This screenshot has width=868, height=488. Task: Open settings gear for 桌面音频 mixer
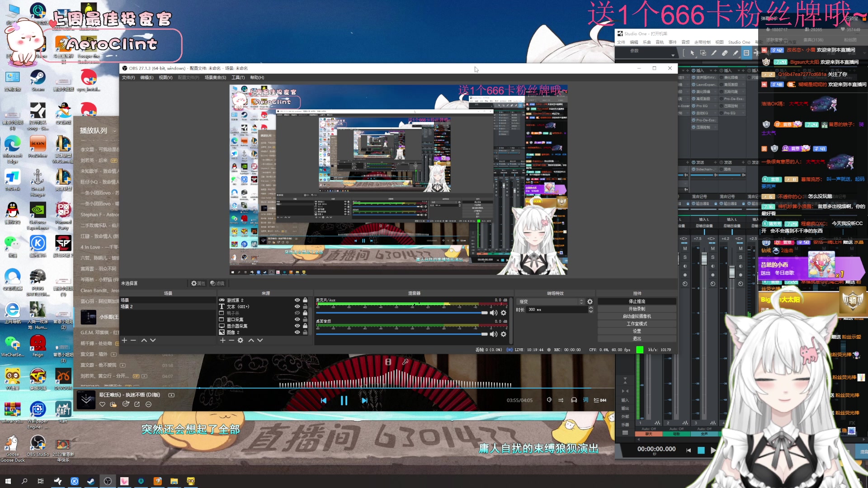coord(504,334)
